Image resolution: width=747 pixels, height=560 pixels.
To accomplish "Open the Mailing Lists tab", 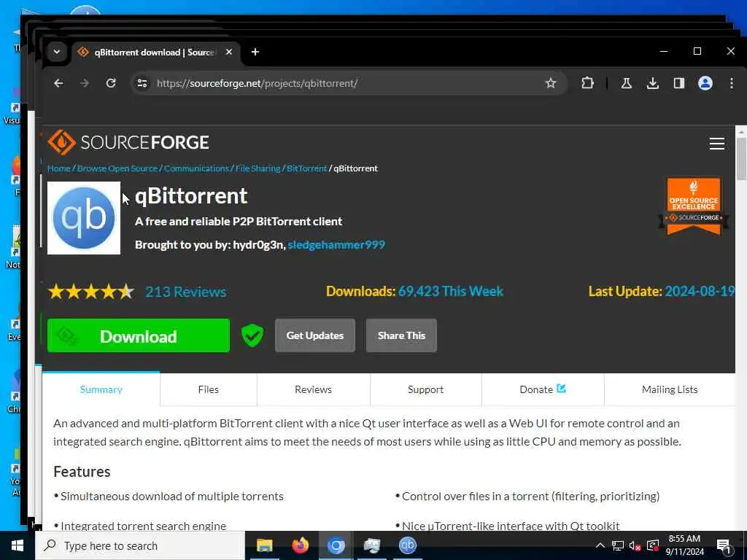I will (x=670, y=389).
